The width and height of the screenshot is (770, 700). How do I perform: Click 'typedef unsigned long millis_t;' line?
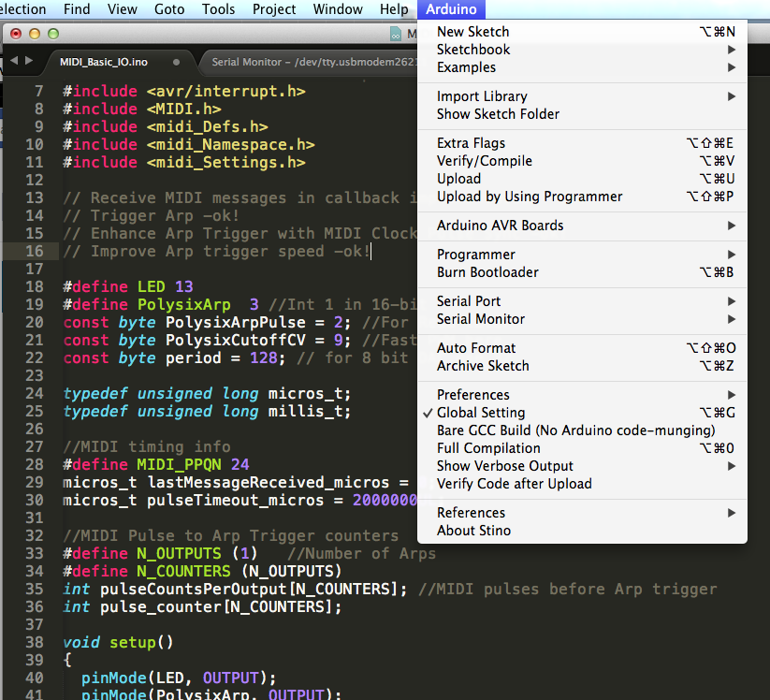click(207, 411)
